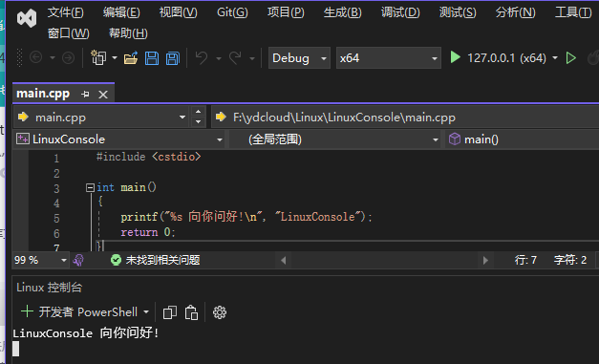Open the 生成(B) menu
Screen dimensions: 599x364
342,12
